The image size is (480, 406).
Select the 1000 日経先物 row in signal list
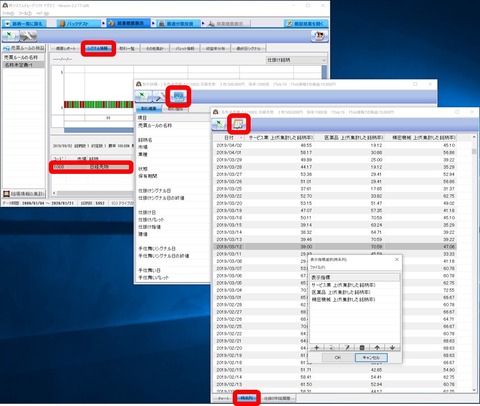point(91,167)
